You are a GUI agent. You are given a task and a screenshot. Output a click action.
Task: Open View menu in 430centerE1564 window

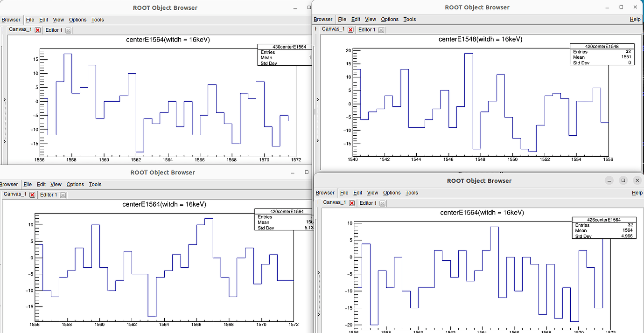click(58, 20)
